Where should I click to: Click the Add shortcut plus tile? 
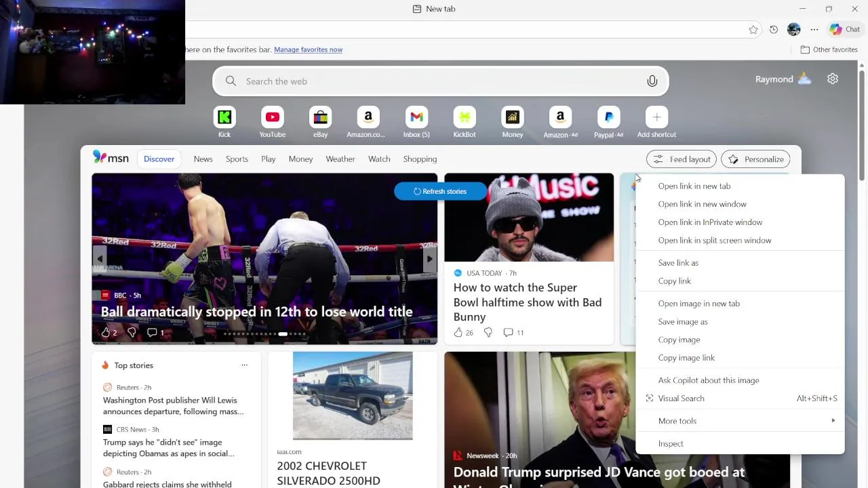click(x=656, y=117)
